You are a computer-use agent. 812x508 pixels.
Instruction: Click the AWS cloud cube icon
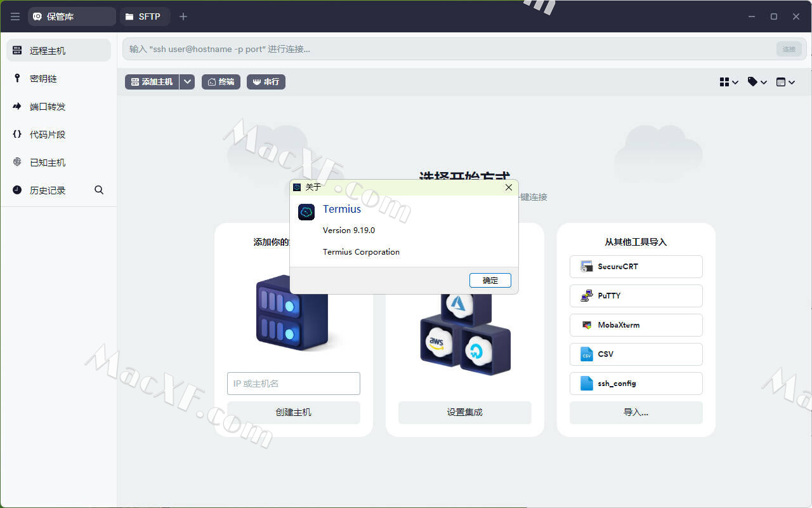[439, 343]
